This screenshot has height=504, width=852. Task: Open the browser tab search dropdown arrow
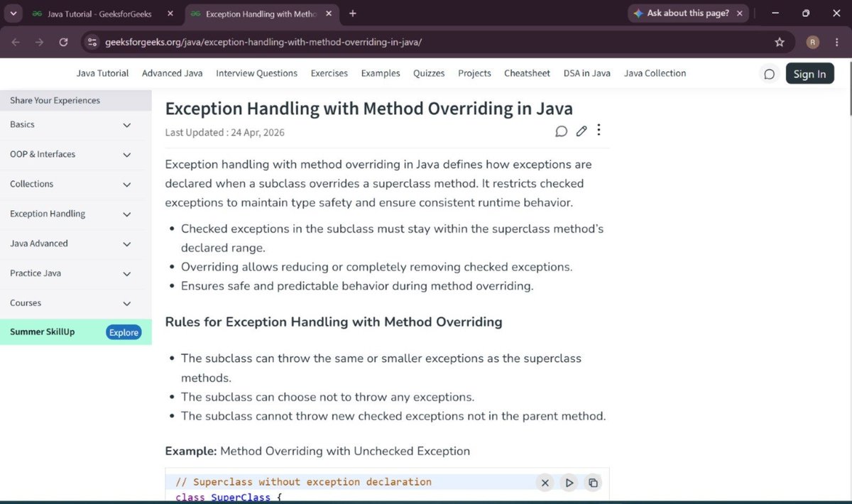(13, 13)
